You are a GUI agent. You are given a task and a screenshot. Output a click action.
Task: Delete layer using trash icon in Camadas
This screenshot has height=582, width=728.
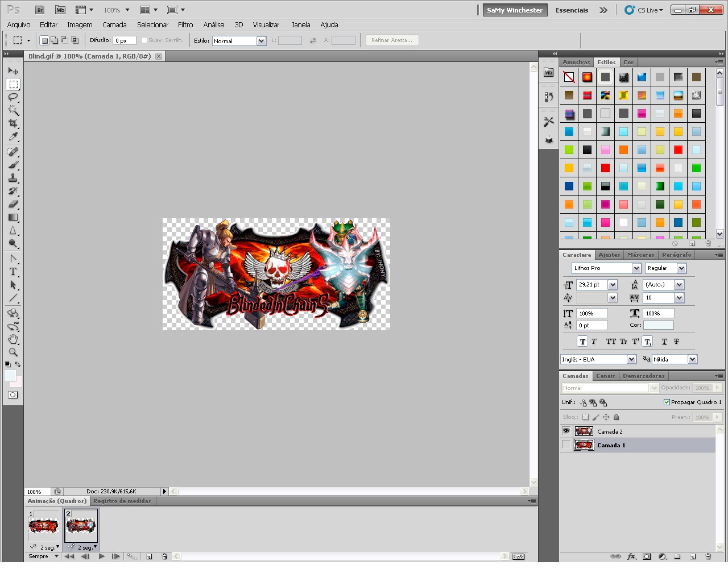click(x=708, y=556)
